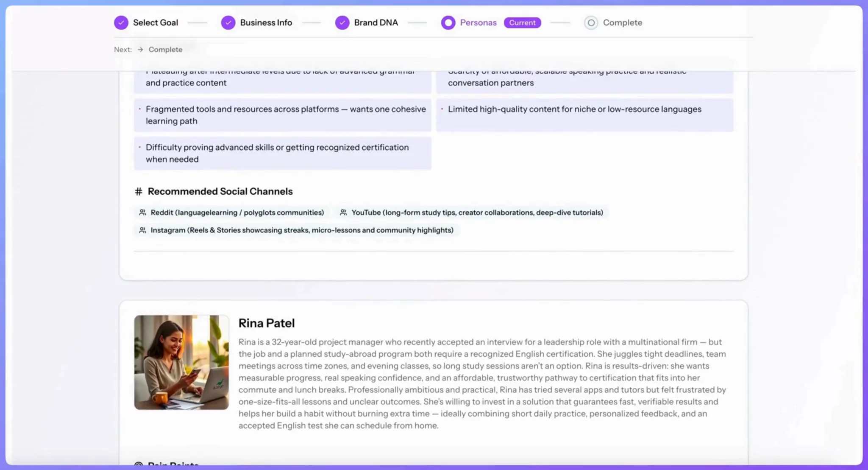This screenshot has width=868, height=470.
Task: Open the Brand DNA step
Action: pos(376,22)
